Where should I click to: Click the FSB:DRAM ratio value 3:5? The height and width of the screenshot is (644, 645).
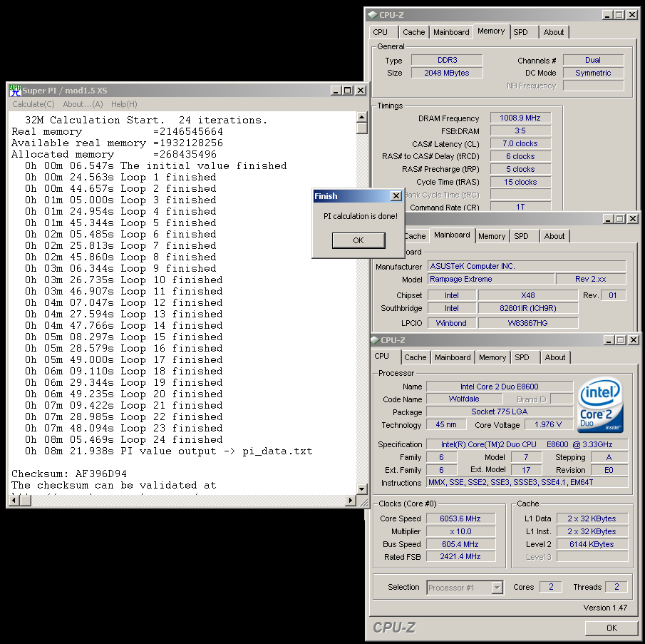(x=520, y=131)
